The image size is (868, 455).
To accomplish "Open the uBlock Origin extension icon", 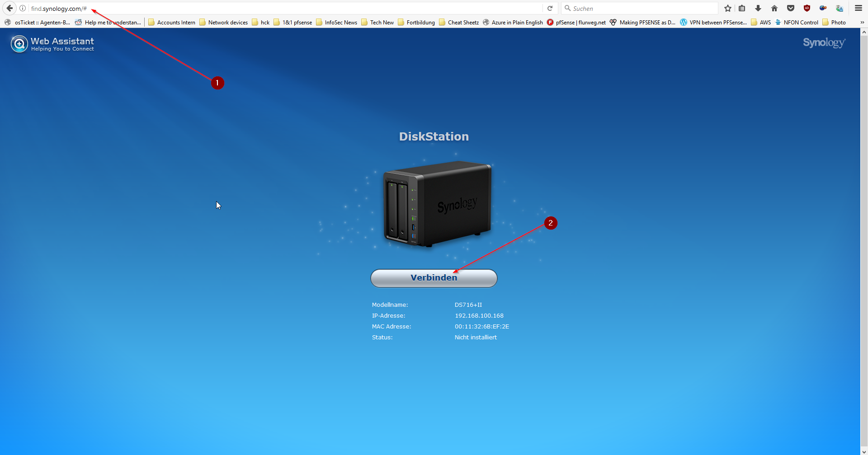I will point(807,8).
